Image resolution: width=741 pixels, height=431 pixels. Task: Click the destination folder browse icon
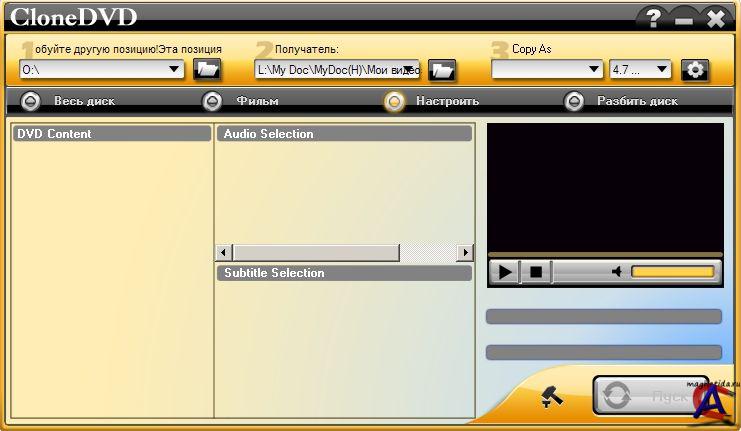(441, 69)
